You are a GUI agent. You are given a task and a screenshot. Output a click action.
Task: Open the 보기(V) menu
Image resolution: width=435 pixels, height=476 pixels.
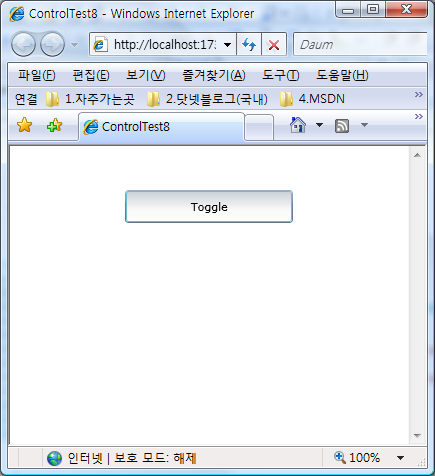click(146, 75)
